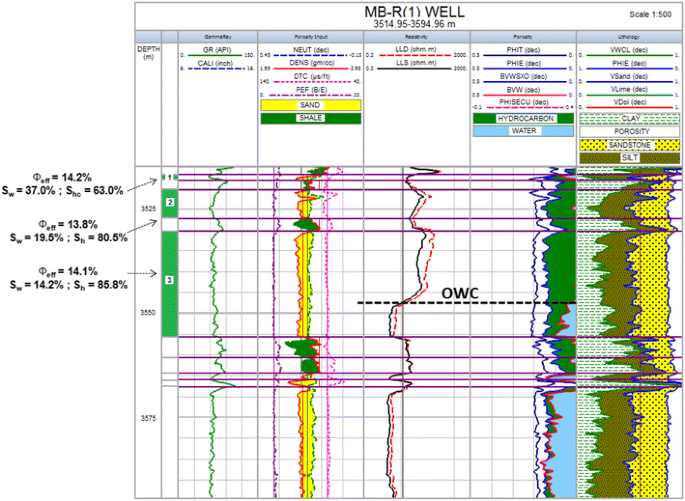Viewport: 685px width, 501px height.
Task: Select the SANDSTONE dotted yellow legend box
Action: 630,145
